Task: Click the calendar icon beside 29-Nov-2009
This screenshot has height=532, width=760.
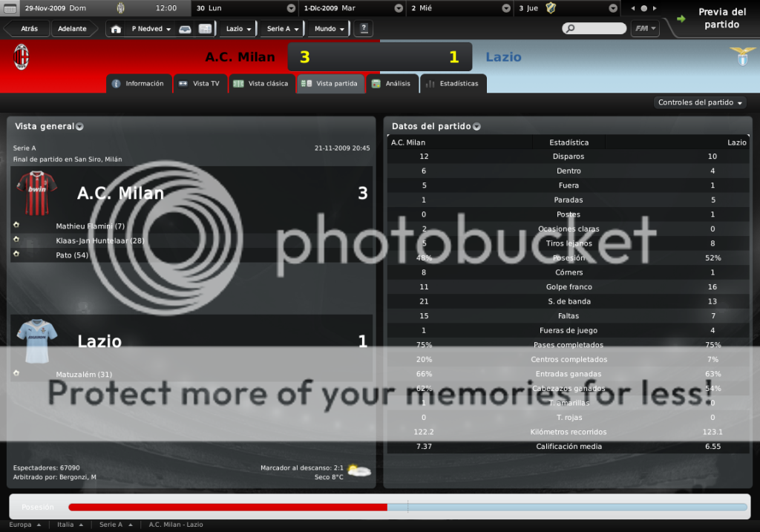Action: coord(10,8)
